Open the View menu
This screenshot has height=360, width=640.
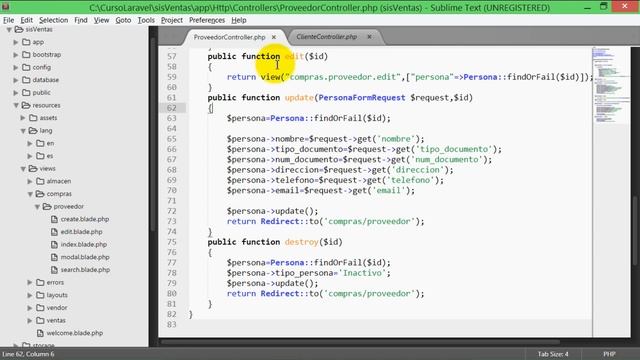(x=101, y=20)
